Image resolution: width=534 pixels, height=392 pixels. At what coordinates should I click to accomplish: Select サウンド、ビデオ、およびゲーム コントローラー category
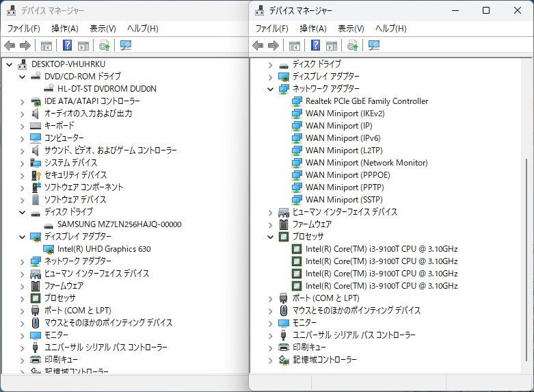pos(110,151)
